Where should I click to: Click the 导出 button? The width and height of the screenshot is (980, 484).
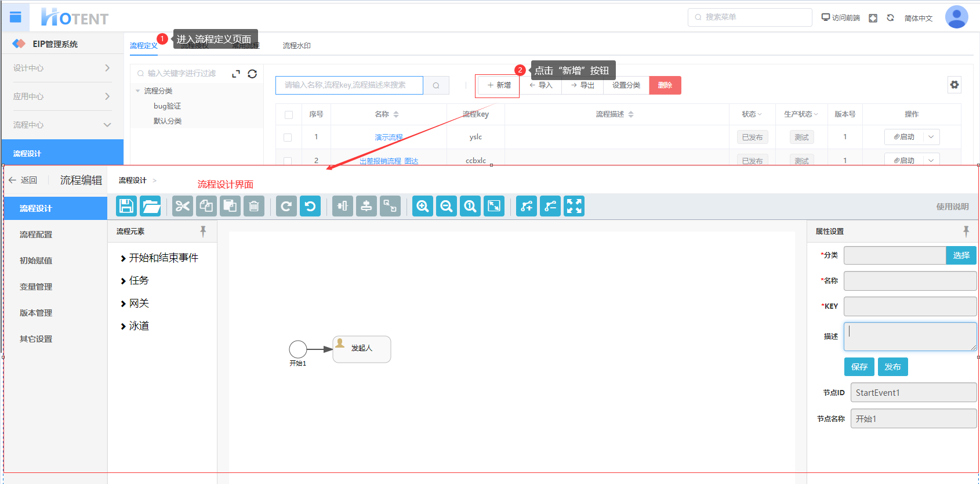coord(582,85)
